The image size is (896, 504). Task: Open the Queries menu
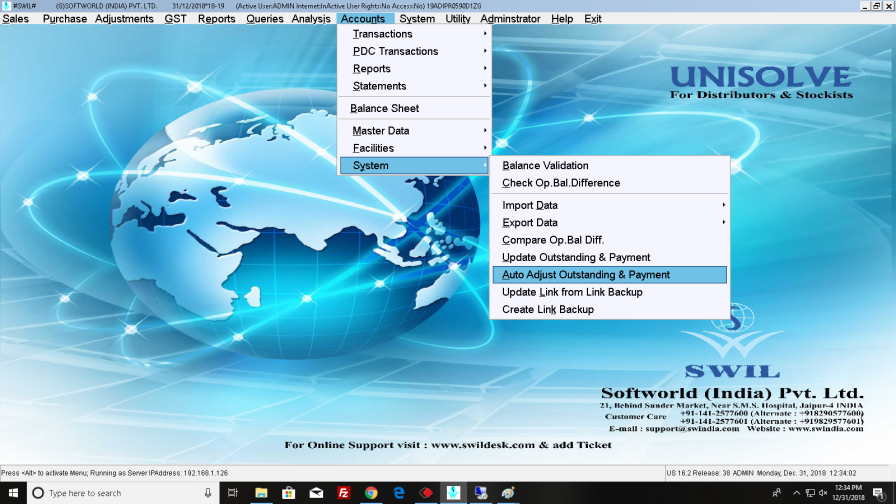265,19
